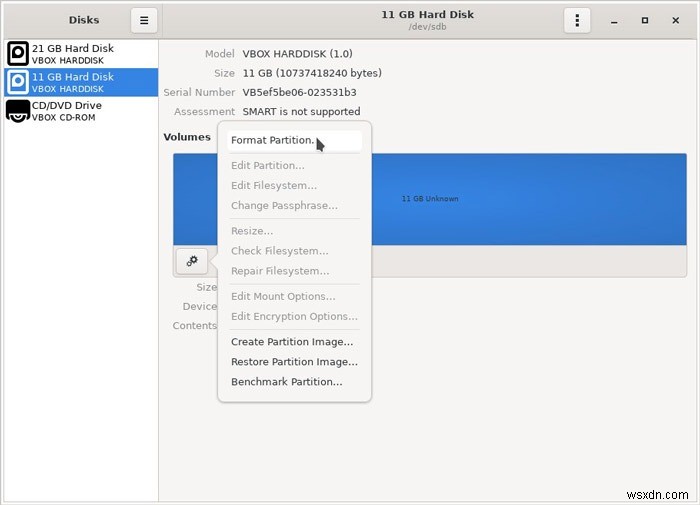Click the Volumes heading
This screenshot has width=700, height=505.
pyautogui.click(x=187, y=137)
